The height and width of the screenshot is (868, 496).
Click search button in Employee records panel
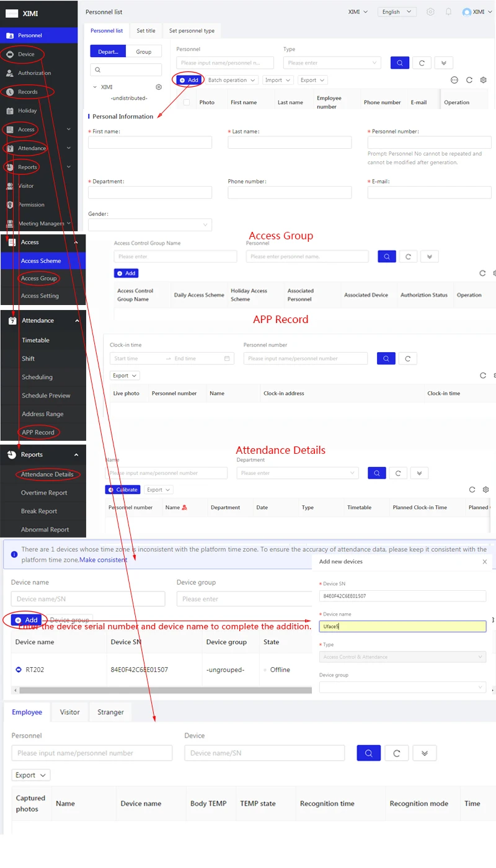tap(368, 753)
